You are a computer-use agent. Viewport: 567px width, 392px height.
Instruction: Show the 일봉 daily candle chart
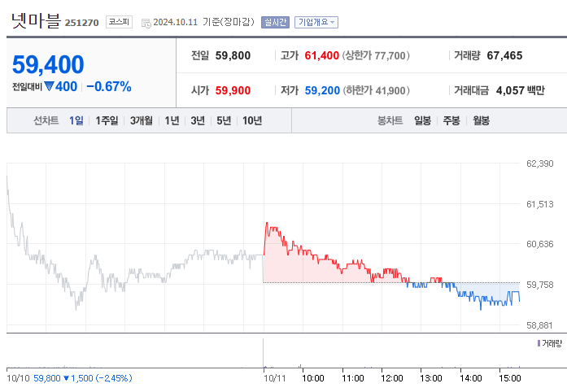pos(423,120)
